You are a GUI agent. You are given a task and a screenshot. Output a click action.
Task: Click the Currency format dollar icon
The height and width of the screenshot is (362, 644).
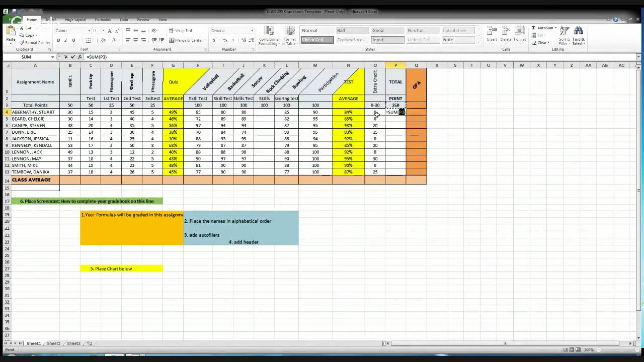point(214,40)
